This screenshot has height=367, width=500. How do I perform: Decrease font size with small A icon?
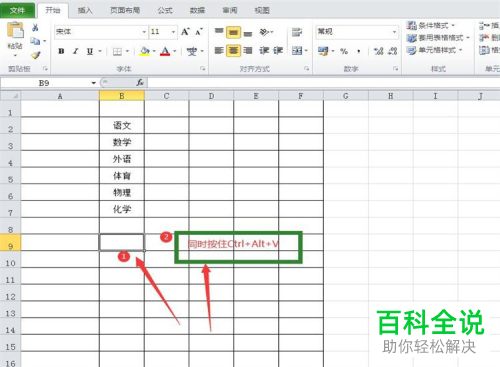pos(199,32)
